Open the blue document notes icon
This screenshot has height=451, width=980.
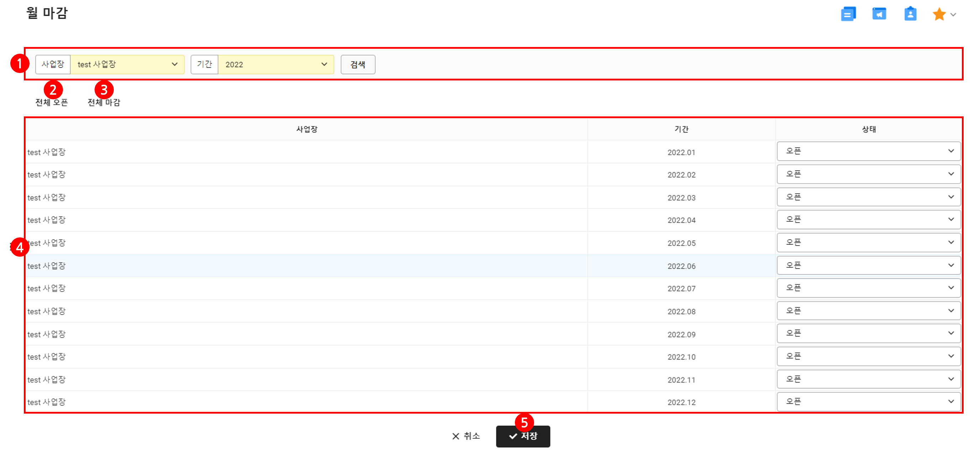pyautogui.click(x=848, y=14)
